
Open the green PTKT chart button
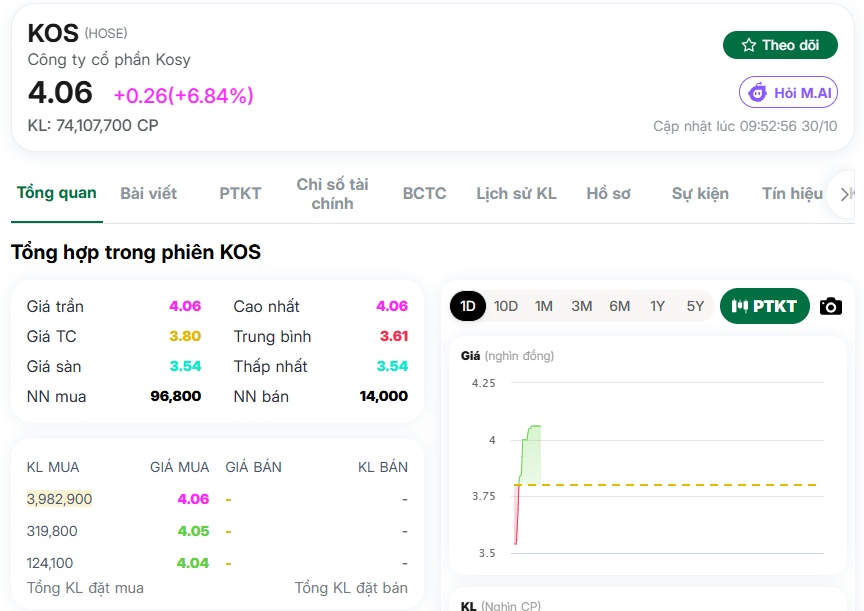tap(764, 306)
